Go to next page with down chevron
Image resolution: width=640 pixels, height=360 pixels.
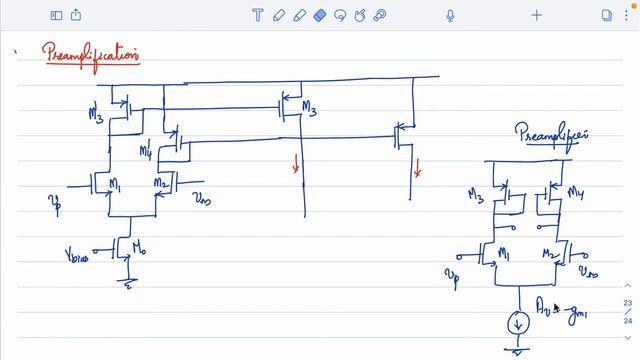coord(628,338)
